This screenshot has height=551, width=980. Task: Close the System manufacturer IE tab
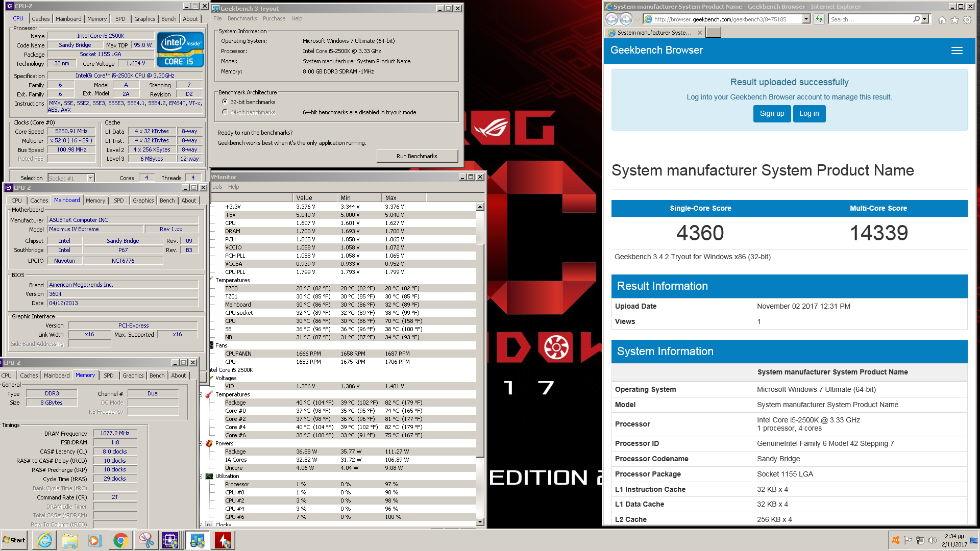699,33
